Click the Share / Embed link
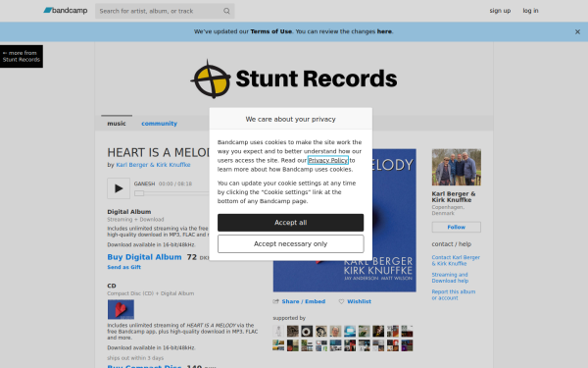 tap(304, 301)
